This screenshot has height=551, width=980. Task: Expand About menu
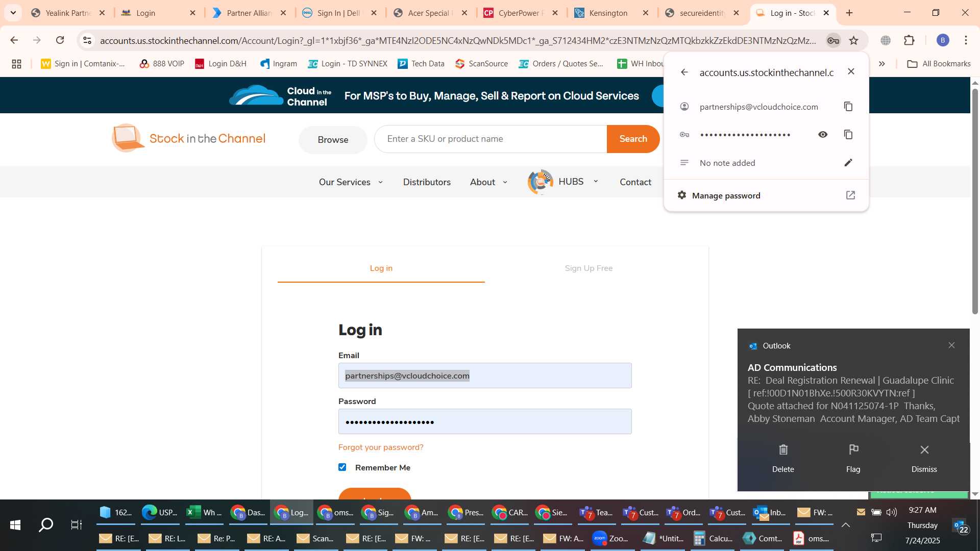[488, 182]
